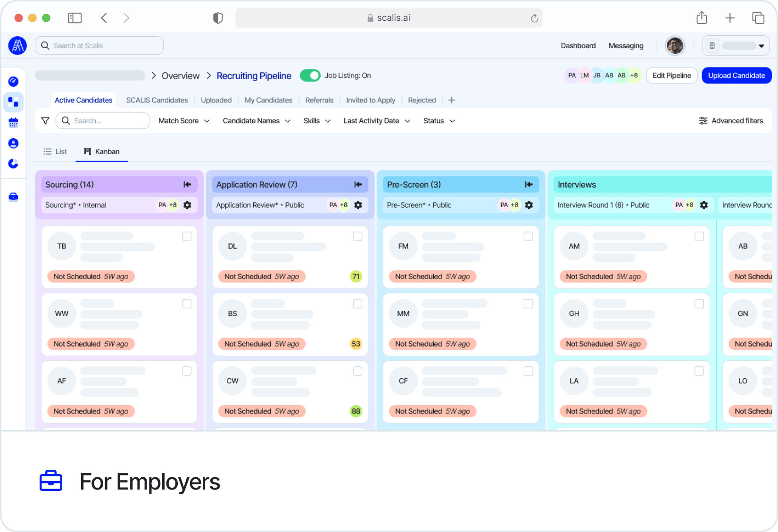
Task: Open the jobs briefcase icon in the sidebar
Action: point(14,197)
